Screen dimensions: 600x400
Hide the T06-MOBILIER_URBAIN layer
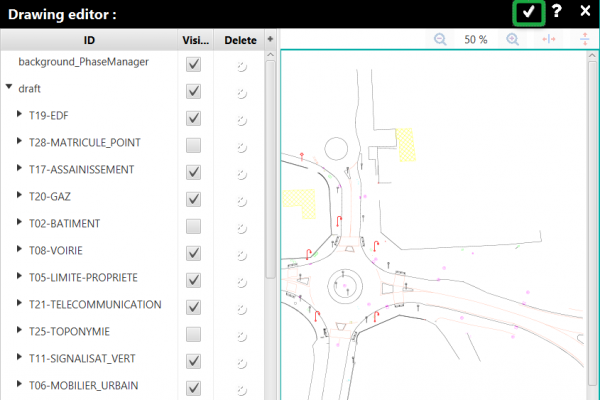point(193,388)
